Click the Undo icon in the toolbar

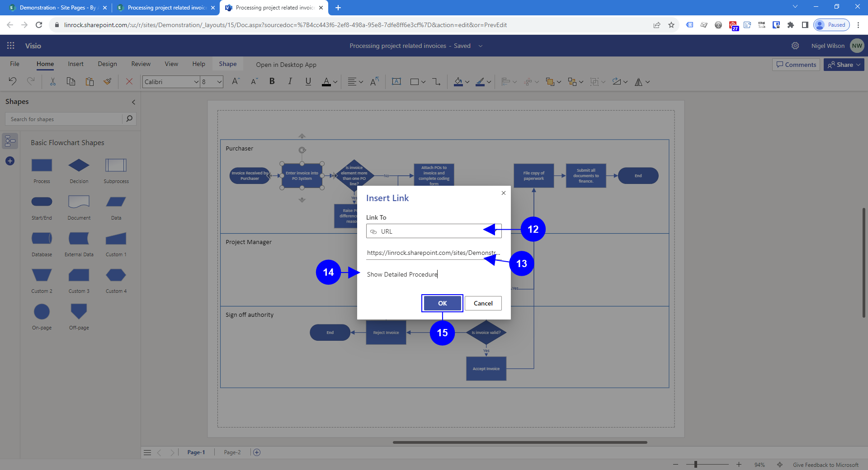[13, 81]
